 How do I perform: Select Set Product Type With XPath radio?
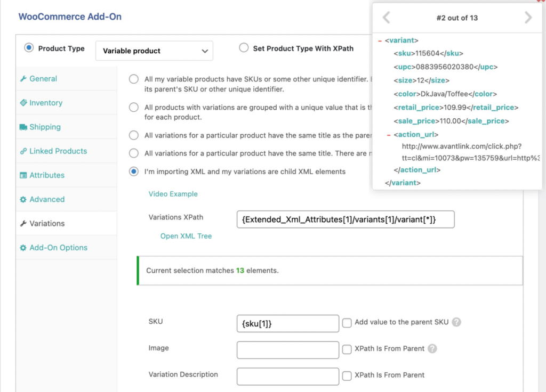click(x=244, y=47)
